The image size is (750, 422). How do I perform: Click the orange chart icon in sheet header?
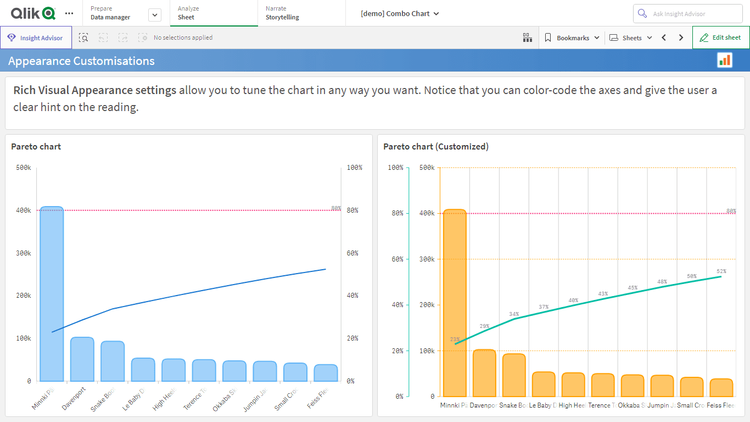tap(724, 61)
